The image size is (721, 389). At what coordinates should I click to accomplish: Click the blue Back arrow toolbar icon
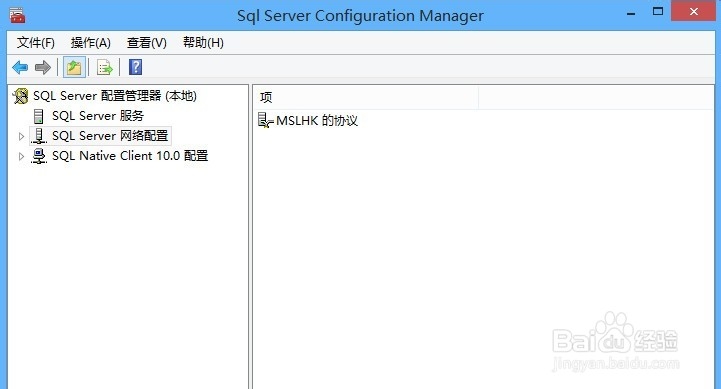pyautogui.click(x=20, y=68)
